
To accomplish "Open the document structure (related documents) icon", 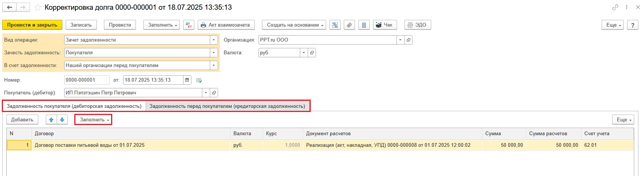I will pyautogui.click(x=335, y=25).
